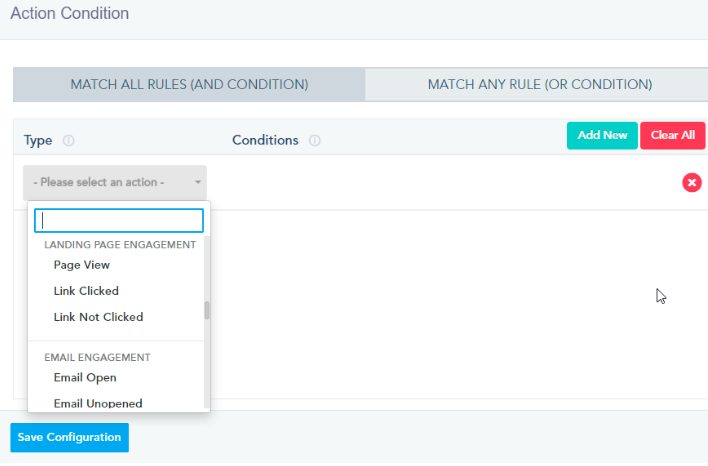Image resolution: width=708 pixels, height=466 pixels.
Task: Select the Email Open action
Action: (x=85, y=378)
